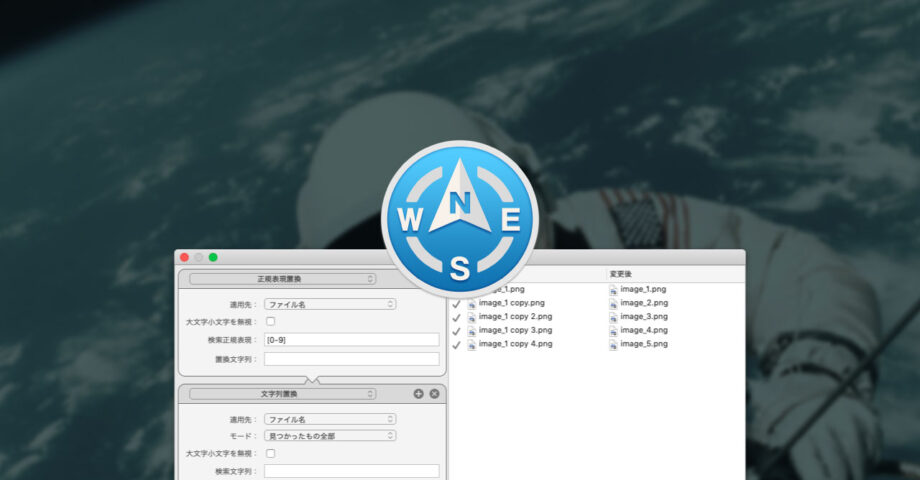Click the Name Mangler compass app icon

point(459,217)
